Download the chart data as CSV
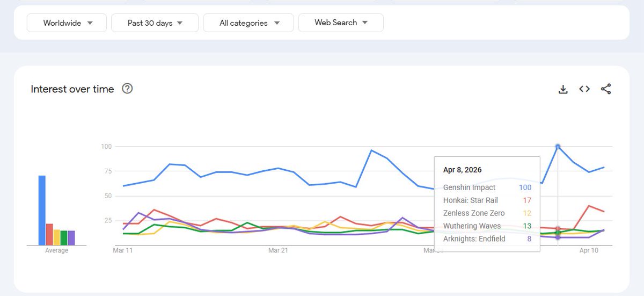 click(x=563, y=89)
